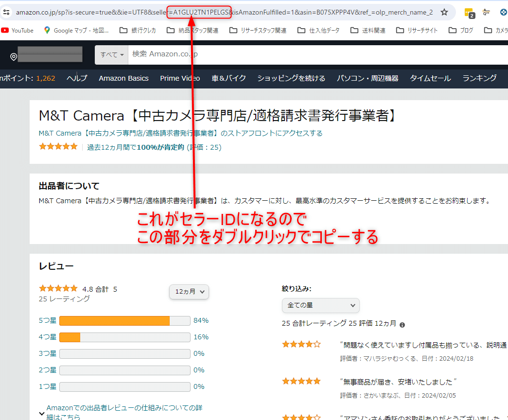Open the ヘルプ menu item

(x=77, y=78)
